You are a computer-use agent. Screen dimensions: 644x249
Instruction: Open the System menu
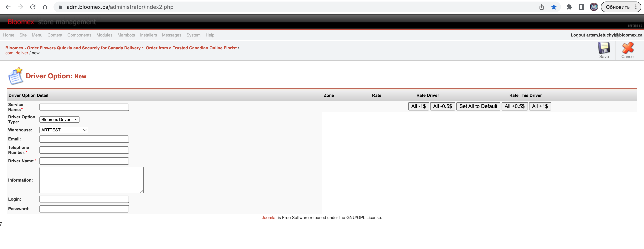(x=193, y=35)
